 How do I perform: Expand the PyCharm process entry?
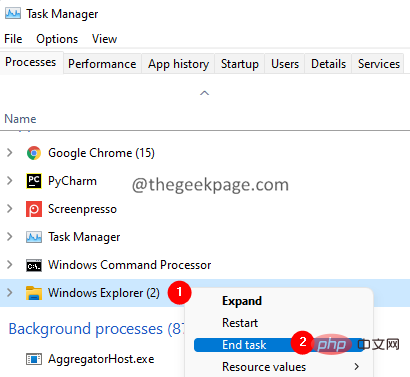(10, 181)
